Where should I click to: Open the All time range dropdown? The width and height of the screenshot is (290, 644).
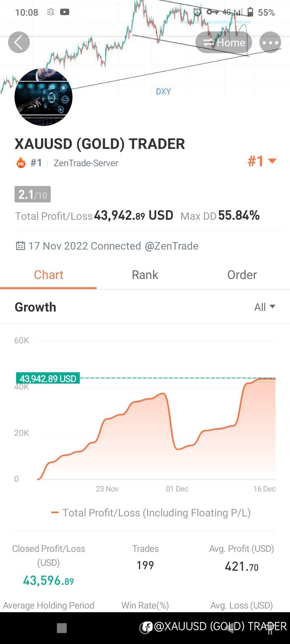265,307
